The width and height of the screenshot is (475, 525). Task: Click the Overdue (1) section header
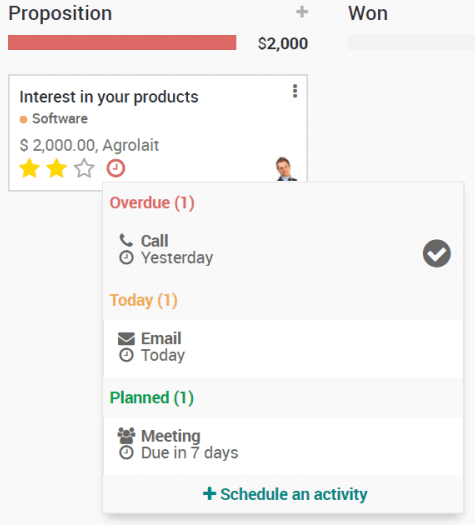(x=152, y=203)
